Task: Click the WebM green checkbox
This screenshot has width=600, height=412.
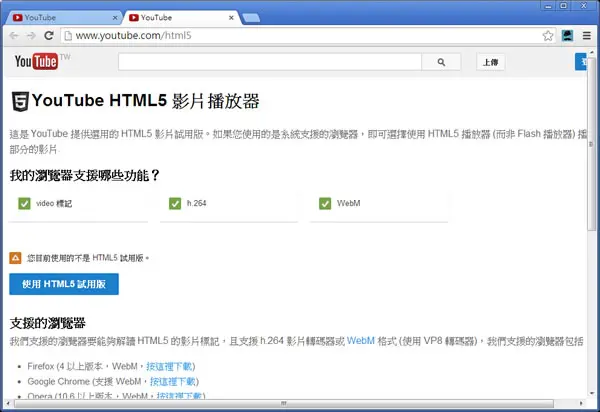Action: pos(325,204)
